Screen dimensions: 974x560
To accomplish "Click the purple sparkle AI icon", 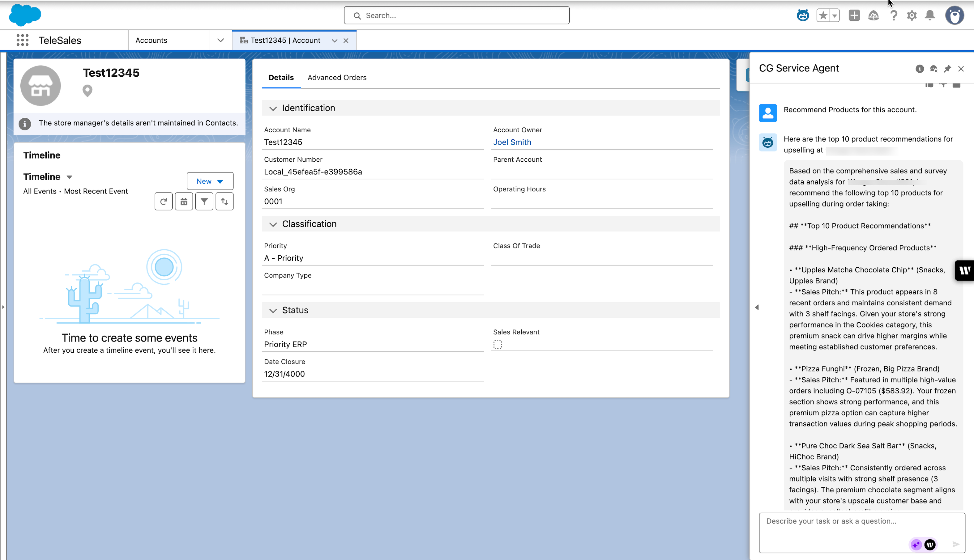I will click(916, 544).
